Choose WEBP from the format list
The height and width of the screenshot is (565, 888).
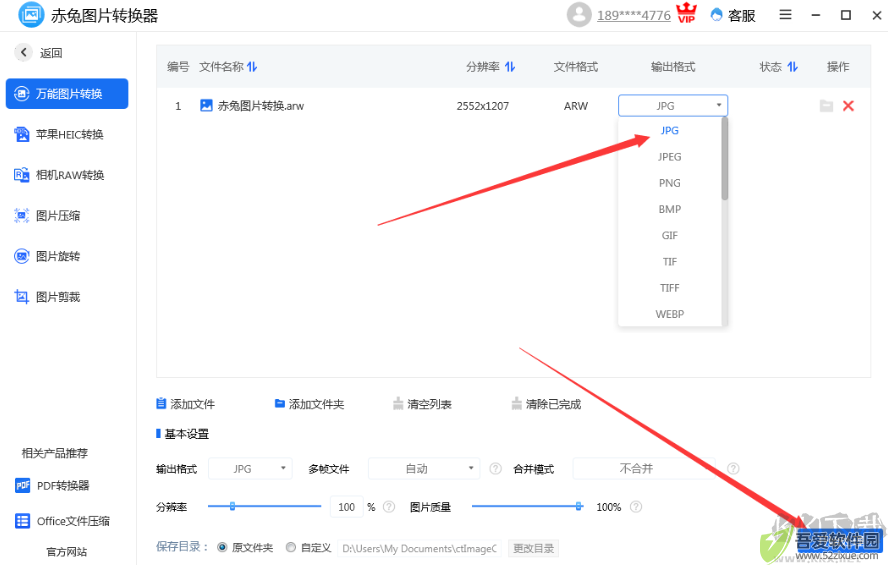click(669, 314)
